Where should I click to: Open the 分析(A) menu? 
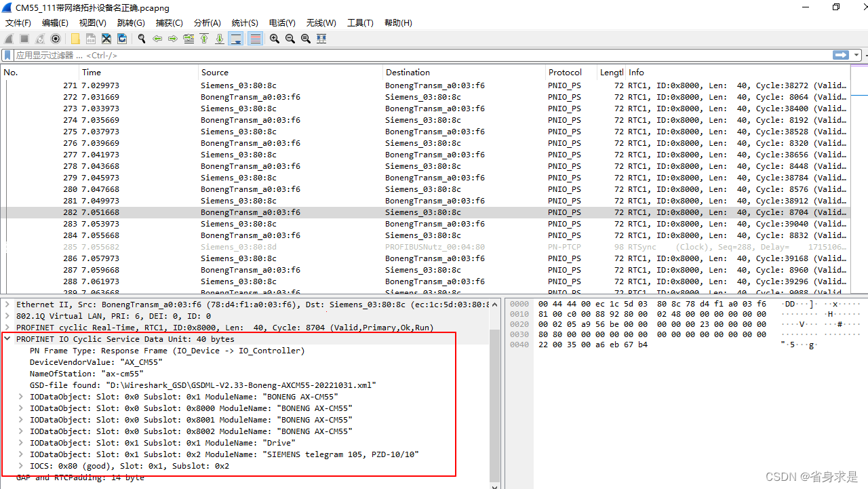pos(207,22)
